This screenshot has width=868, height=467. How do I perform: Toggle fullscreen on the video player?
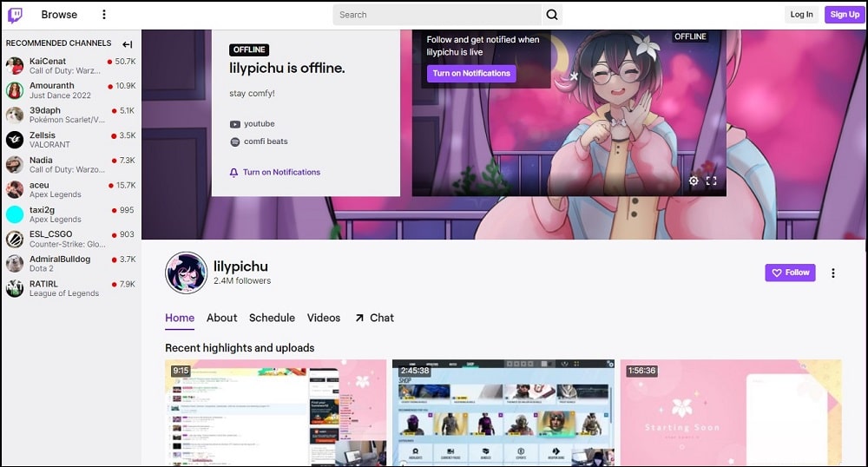712,181
